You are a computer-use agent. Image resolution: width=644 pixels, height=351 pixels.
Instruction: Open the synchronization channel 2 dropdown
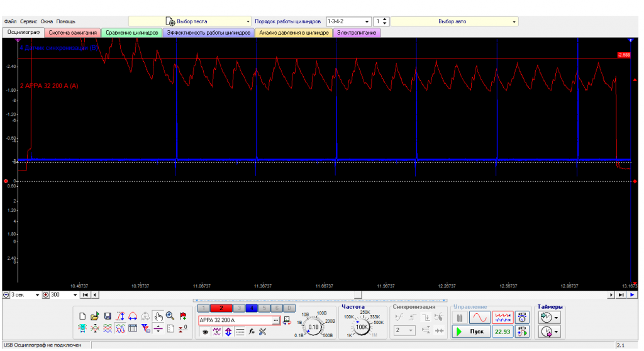tap(404, 330)
